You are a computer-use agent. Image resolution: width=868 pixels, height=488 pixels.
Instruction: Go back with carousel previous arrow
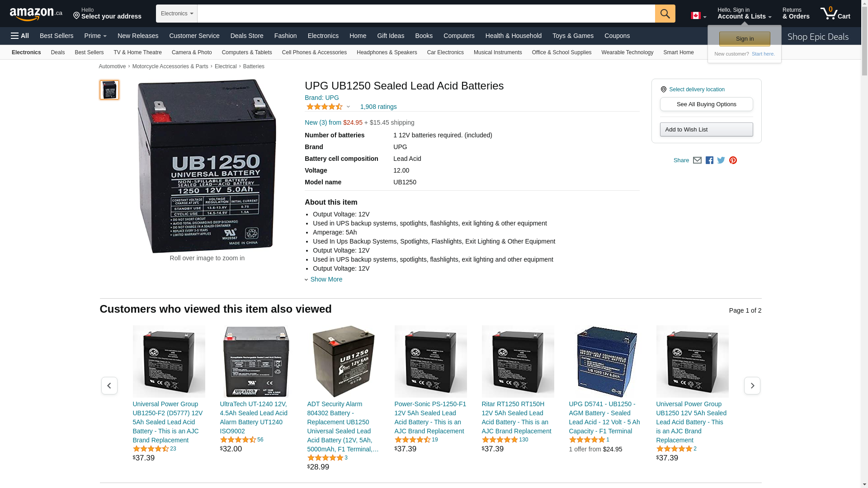point(109,385)
